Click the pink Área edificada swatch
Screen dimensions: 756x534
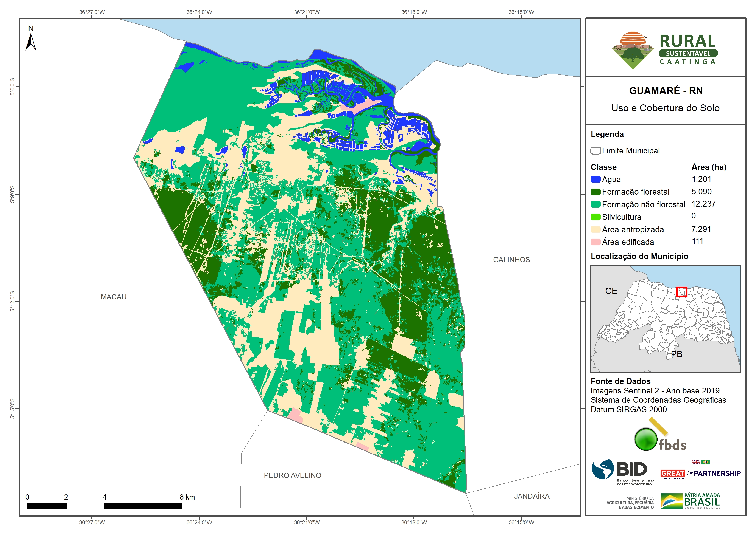[595, 242]
